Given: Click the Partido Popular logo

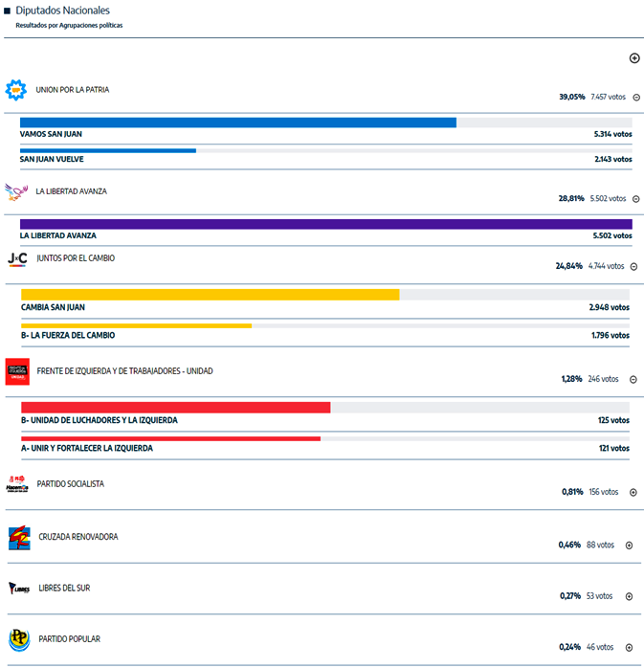Looking at the screenshot, I should [18, 639].
